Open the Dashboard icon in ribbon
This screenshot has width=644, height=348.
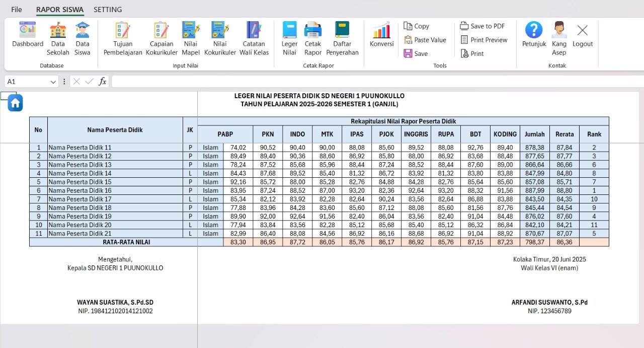(28, 31)
